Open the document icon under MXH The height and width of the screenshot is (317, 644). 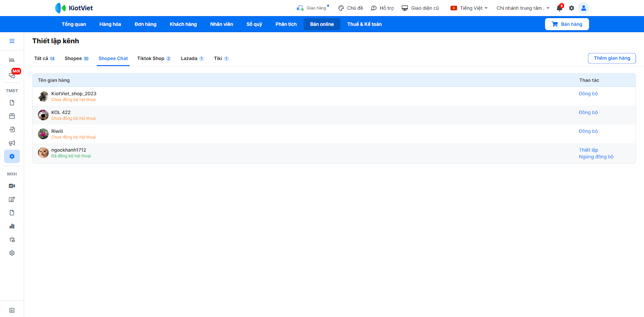pos(12,213)
